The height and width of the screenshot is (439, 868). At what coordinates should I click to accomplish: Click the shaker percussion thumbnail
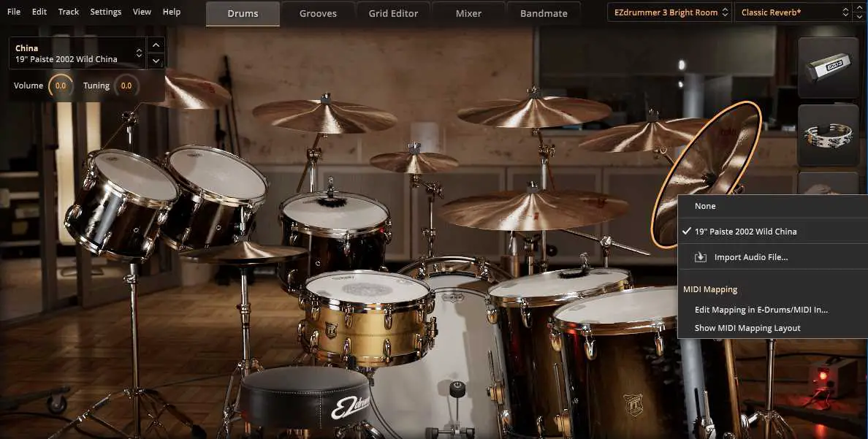(x=828, y=67)
